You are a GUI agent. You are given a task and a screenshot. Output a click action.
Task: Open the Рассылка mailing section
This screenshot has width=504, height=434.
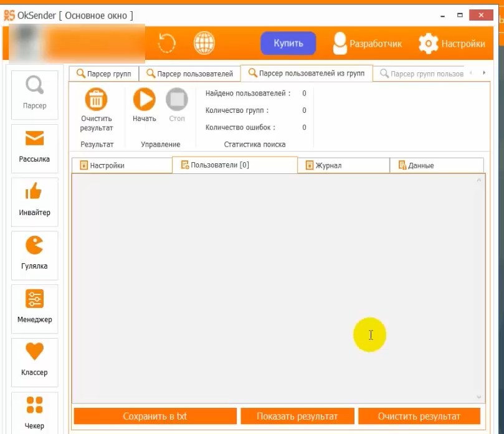[x=34, y=146]
